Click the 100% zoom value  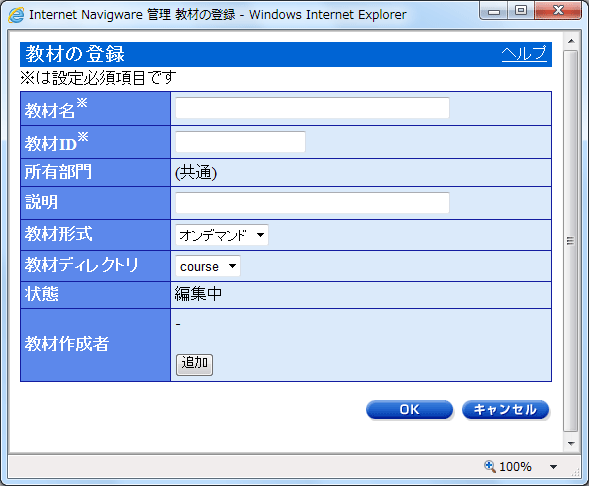pyautogui.click(x=515, y=466)
